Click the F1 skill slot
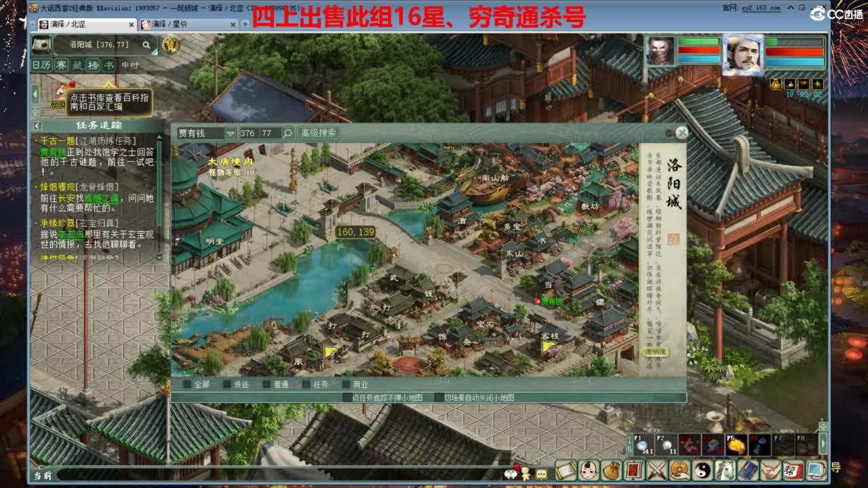 pyautogui.click(x=644, y=445)
